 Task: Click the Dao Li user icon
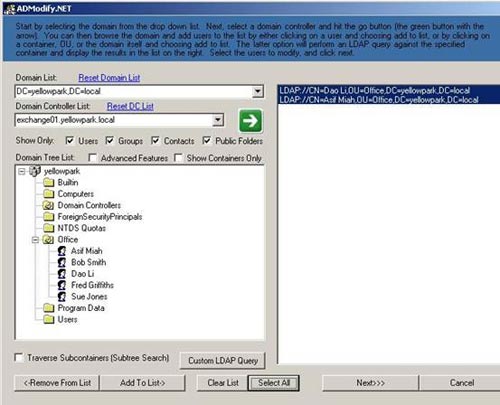[62, 274]
